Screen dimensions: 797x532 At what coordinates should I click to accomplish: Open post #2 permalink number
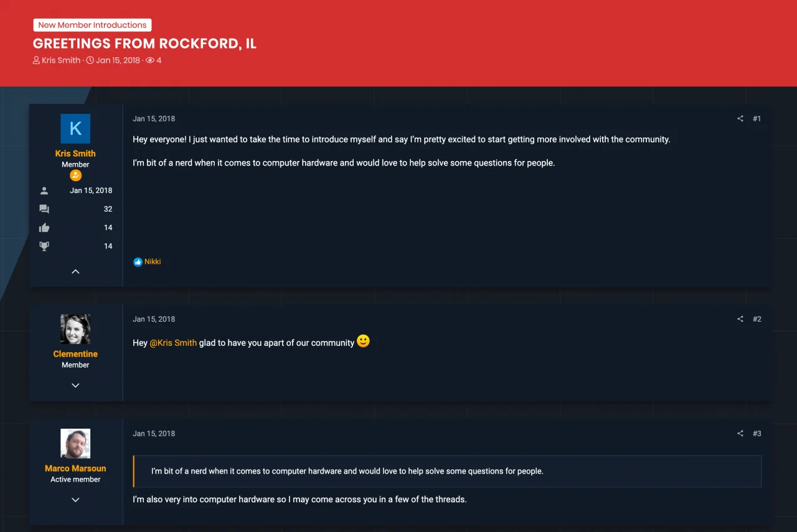coord(757,319)
